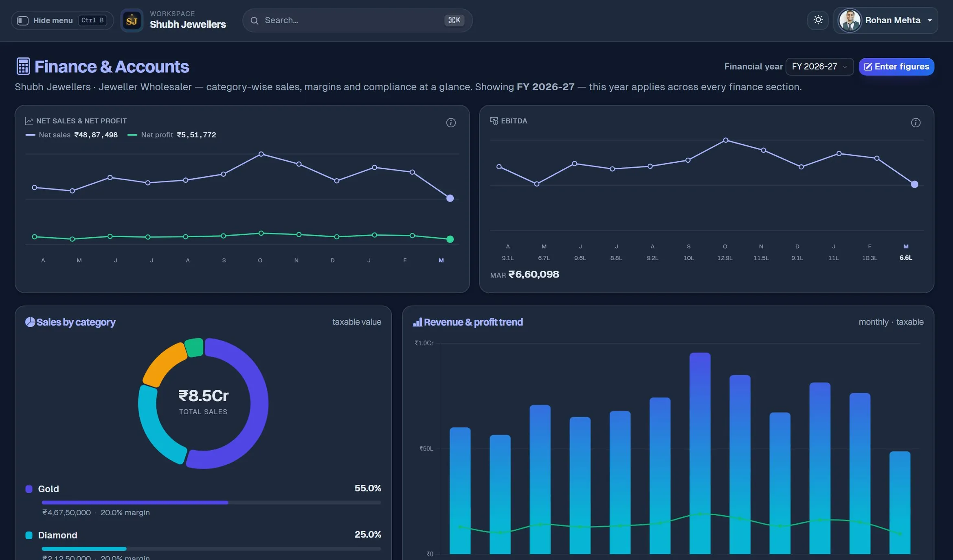Click the first April revenue bar
The height and width of the screenshot is (560, 953).
click(460, 490)
